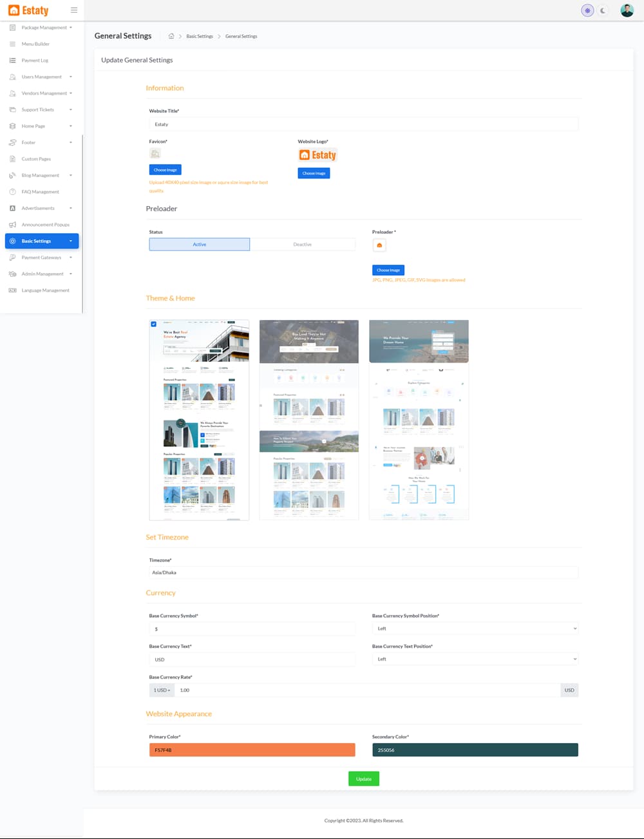Expand the Support Tickets submenu arrow

(71, 109)
